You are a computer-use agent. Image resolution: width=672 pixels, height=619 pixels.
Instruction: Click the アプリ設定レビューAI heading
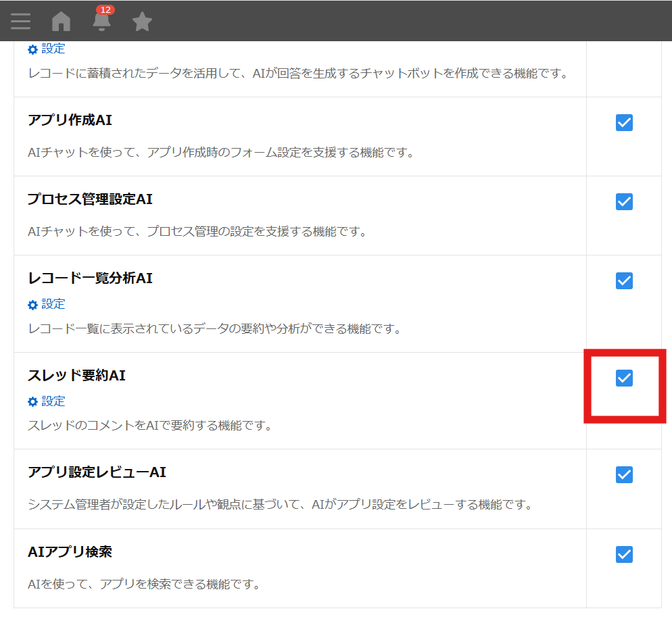pos(97,472)
